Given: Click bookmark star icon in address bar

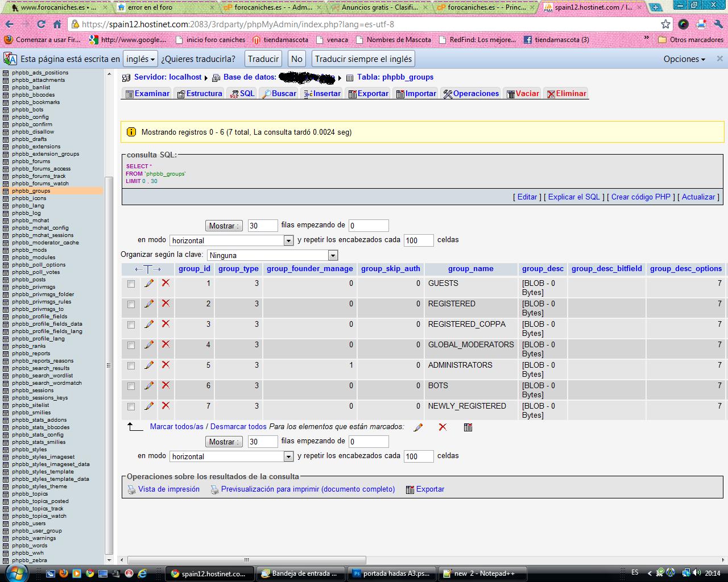Looking at the screenshot, I should click(x=665, y=24).
